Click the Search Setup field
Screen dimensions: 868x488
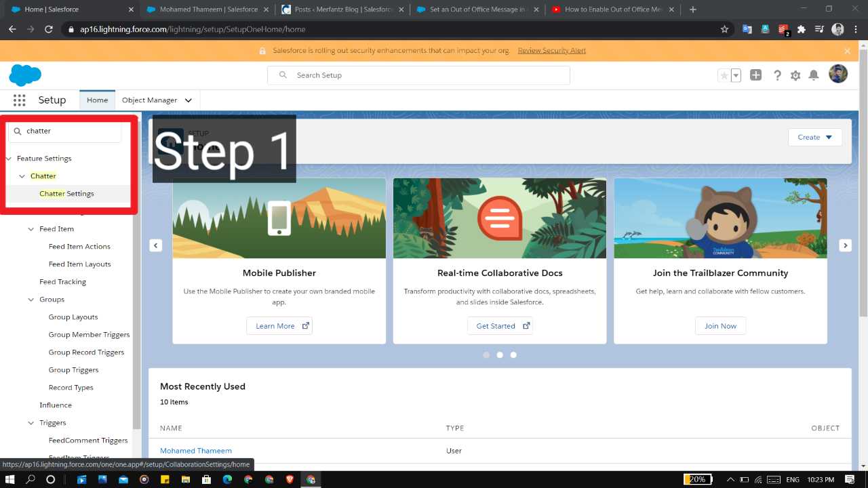418,75
